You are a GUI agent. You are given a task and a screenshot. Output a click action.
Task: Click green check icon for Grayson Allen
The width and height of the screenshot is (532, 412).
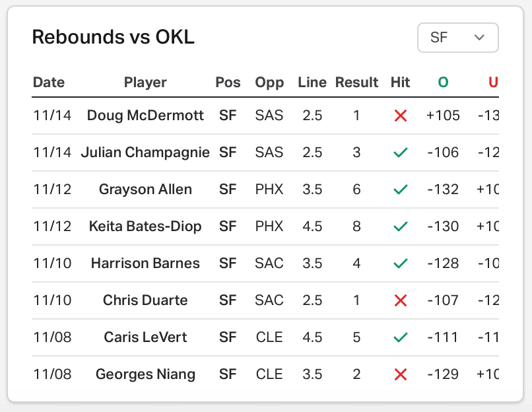[x=401, y=189]
